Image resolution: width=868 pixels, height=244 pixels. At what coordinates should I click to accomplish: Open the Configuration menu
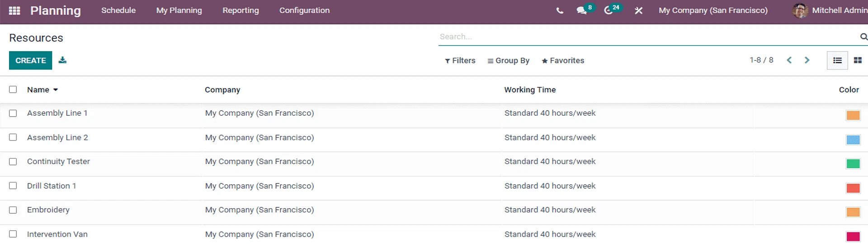304,10
